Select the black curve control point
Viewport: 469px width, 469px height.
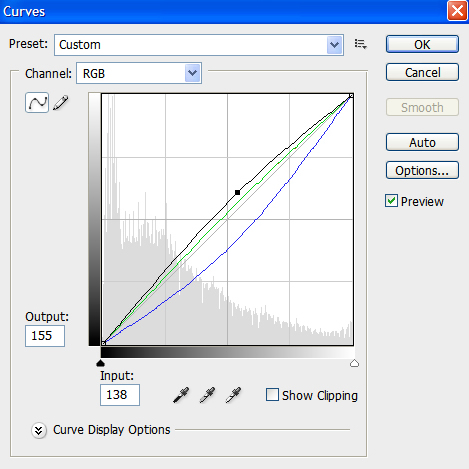click(x=237, y=192)
